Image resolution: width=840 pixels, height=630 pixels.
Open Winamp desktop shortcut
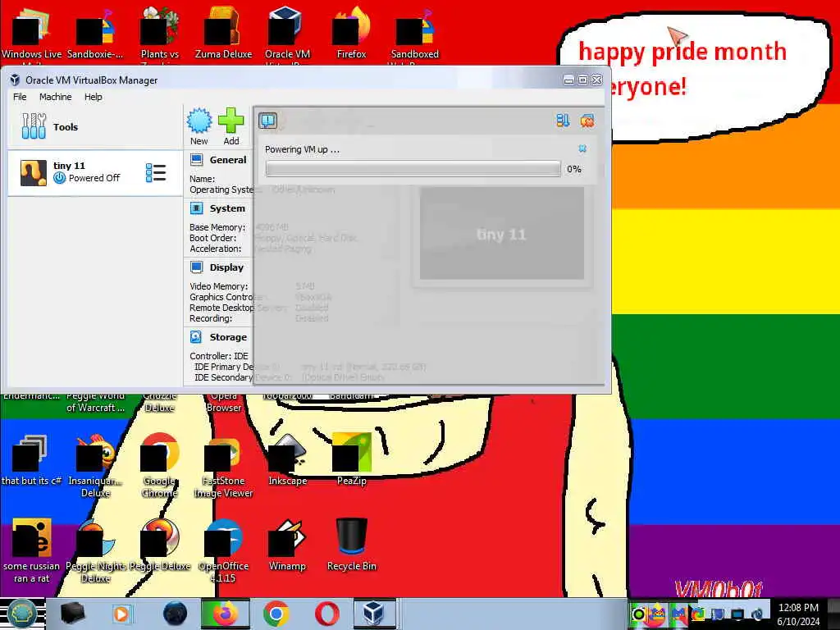point(287,544)
